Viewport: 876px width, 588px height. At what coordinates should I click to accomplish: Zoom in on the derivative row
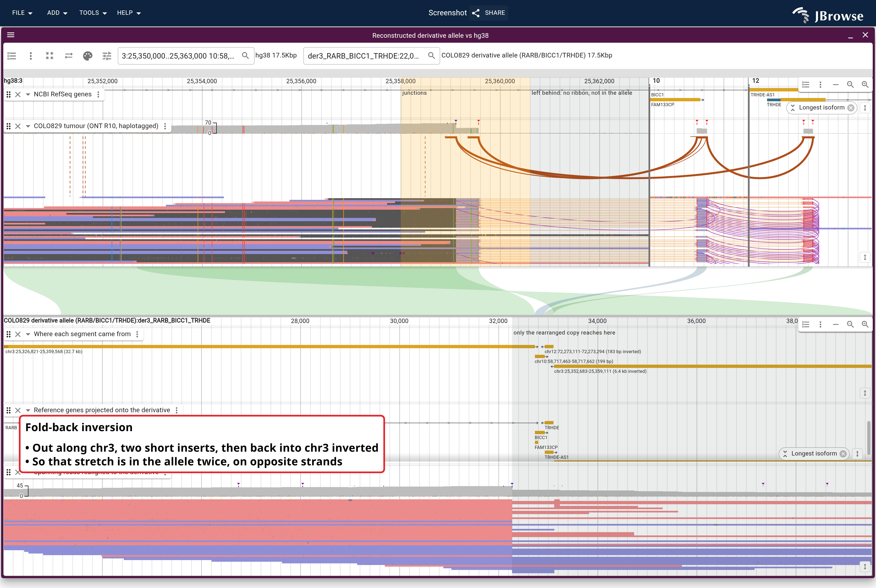(x=865, y=324)
